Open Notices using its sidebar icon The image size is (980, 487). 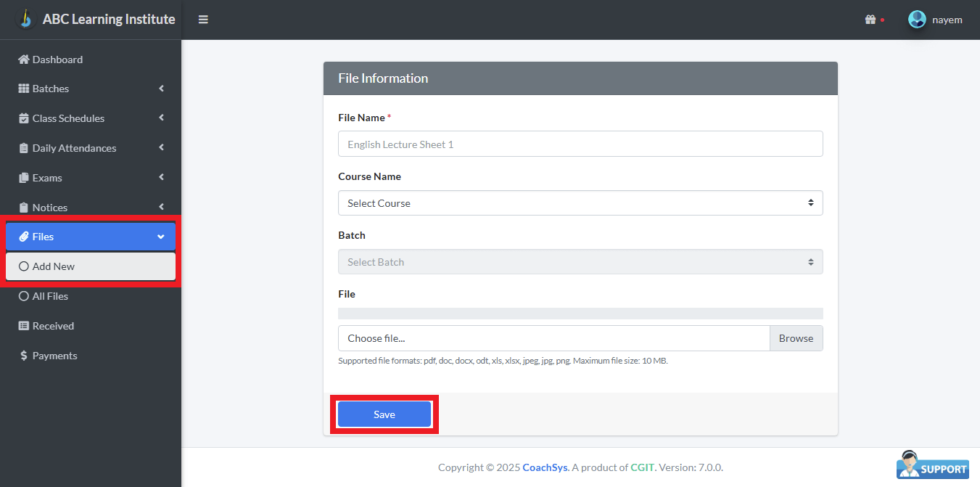25,207
